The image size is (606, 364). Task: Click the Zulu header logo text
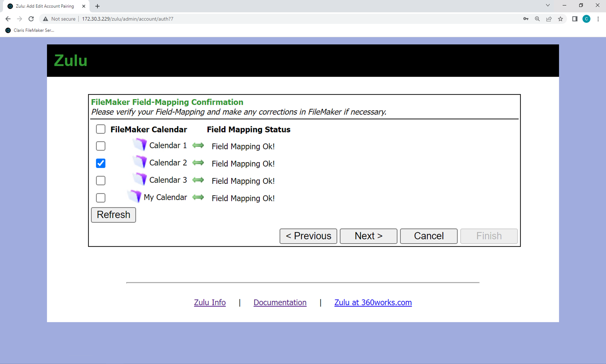pos(71,61)
